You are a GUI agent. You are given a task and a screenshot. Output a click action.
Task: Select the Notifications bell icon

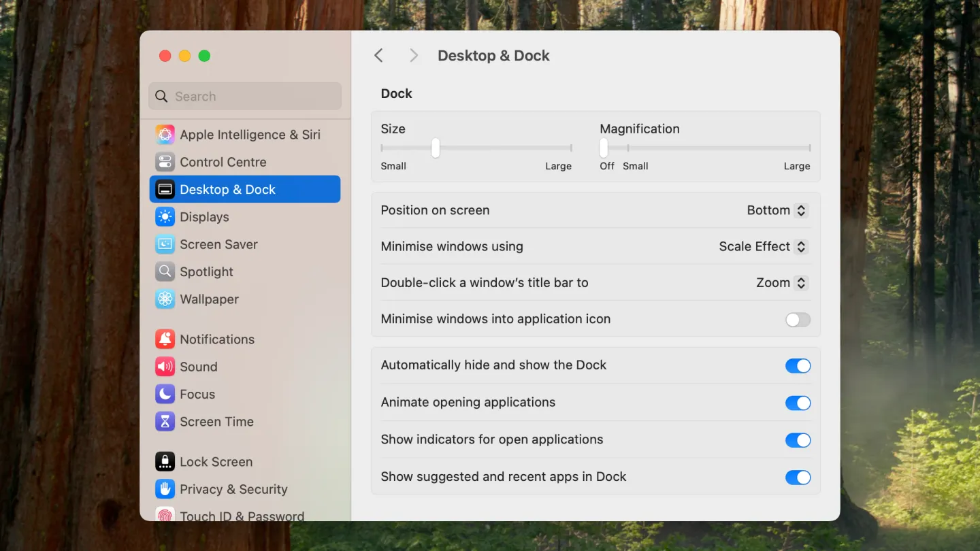(165, 339)
